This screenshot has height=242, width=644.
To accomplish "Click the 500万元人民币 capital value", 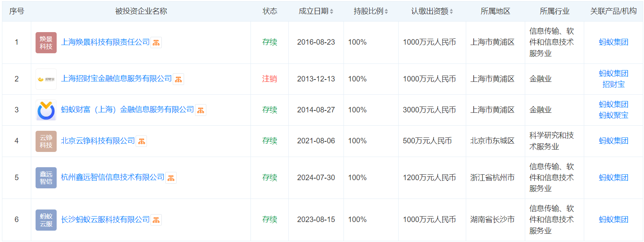I will tap(428, 141).
